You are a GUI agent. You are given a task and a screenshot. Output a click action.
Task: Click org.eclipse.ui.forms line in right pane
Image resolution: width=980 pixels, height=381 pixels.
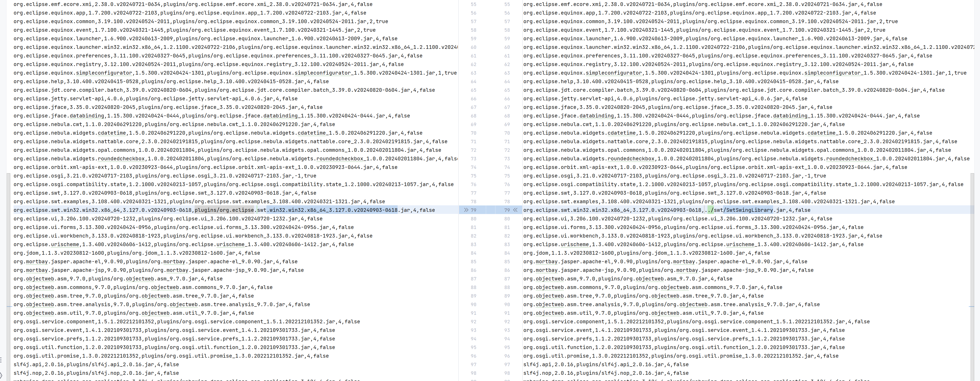pos(693,228)
